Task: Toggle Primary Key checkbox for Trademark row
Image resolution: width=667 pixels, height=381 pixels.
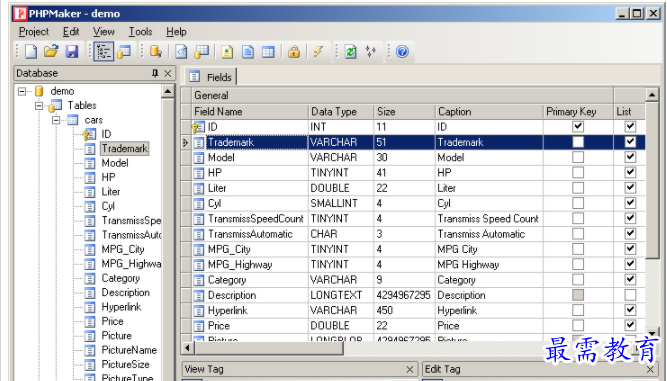Action: tap(578, 142)
